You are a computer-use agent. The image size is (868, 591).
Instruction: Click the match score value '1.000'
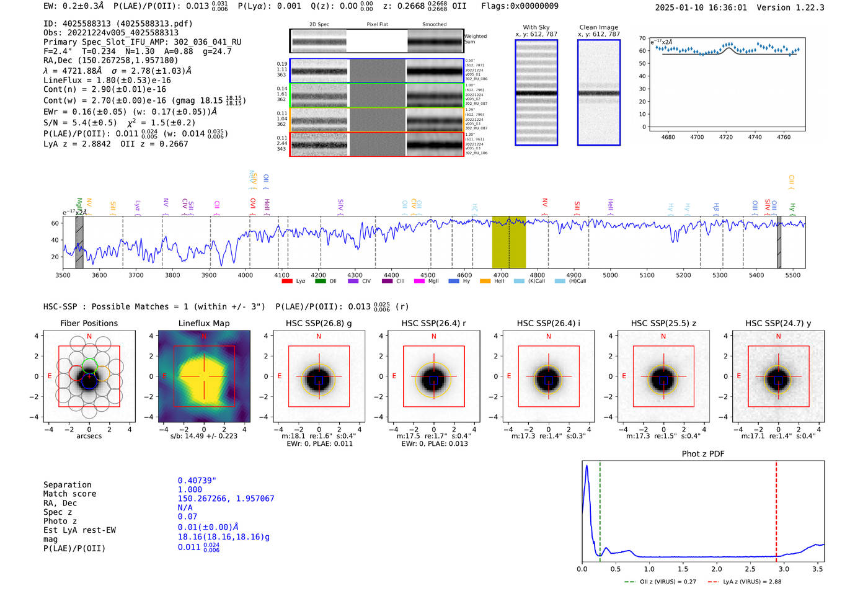(x=190, y=489)
